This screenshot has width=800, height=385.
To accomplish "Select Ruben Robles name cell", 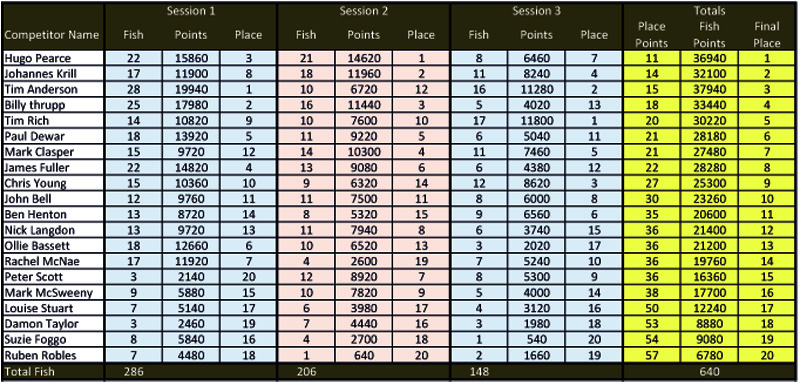I will click(53, 355).
